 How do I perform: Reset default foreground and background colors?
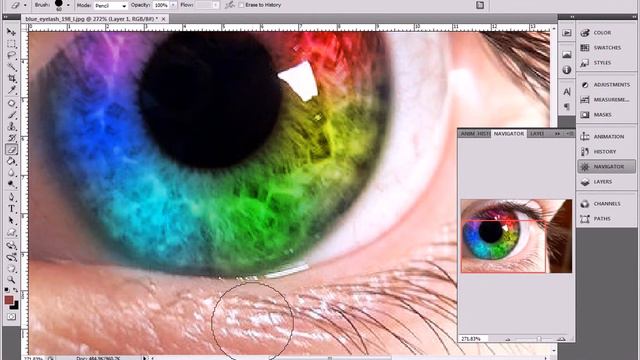click(7, 290)
